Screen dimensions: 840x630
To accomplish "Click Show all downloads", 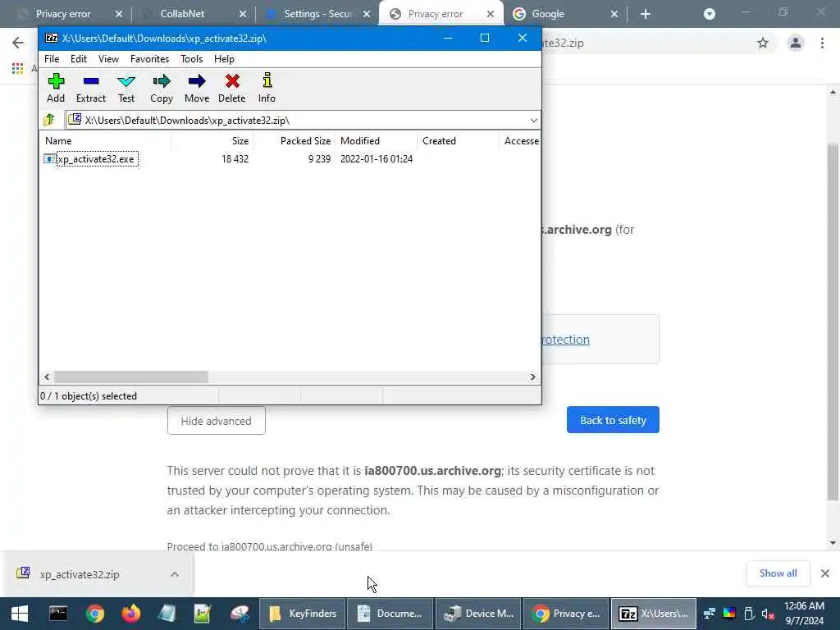I will 778,573.
